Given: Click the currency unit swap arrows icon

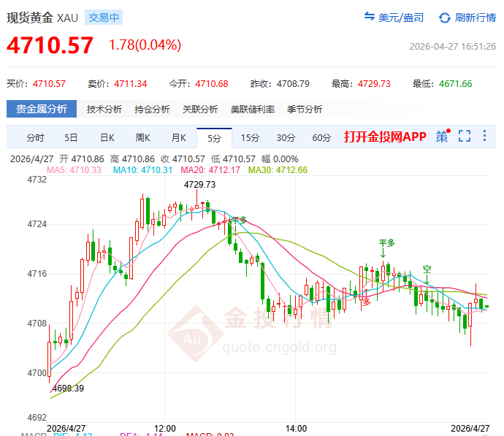Looking at the screenshot, I should click(370, 16).
